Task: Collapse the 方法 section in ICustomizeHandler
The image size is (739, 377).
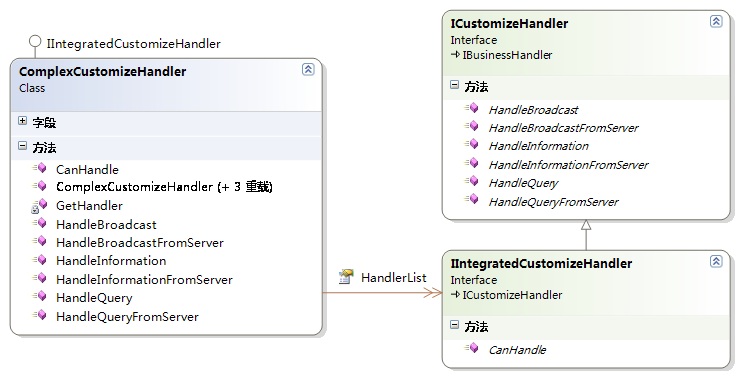Action: point(454,85)
